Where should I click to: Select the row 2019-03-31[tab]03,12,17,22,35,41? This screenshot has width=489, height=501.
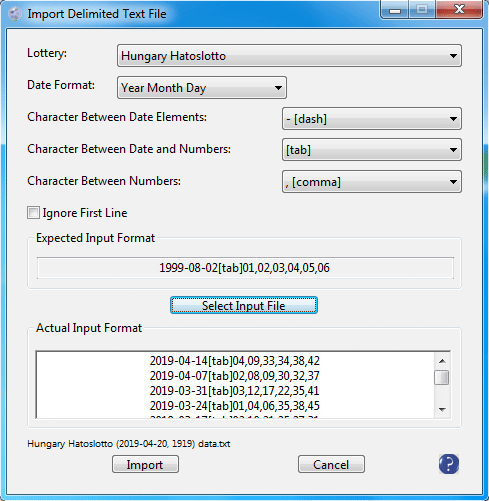[x=235, y=391]
